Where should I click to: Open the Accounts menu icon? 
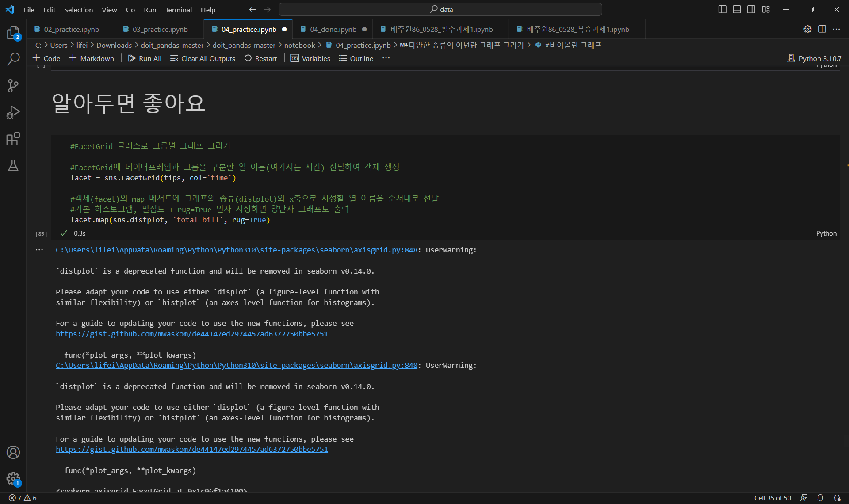tap(13, 452)
